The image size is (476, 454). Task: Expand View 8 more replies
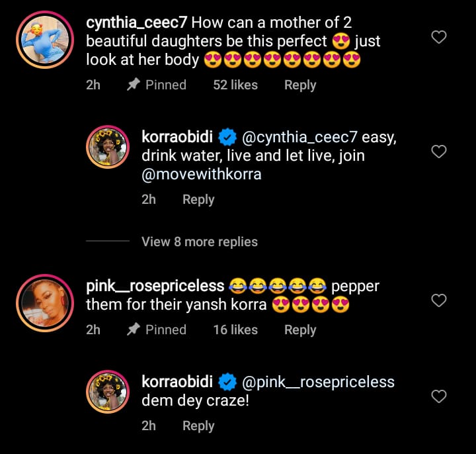coord(199,242)
